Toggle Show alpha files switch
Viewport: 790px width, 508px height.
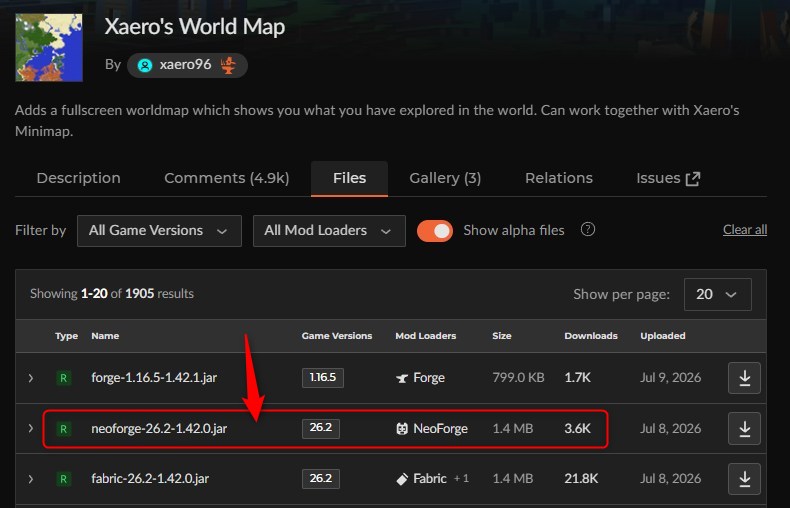tap(435, 231)
